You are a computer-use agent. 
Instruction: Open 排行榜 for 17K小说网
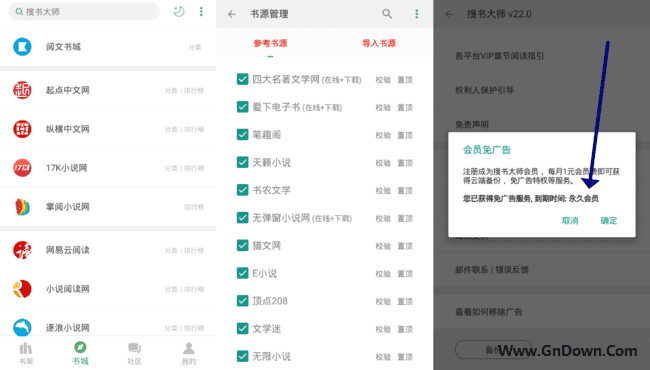click(194, 168)
